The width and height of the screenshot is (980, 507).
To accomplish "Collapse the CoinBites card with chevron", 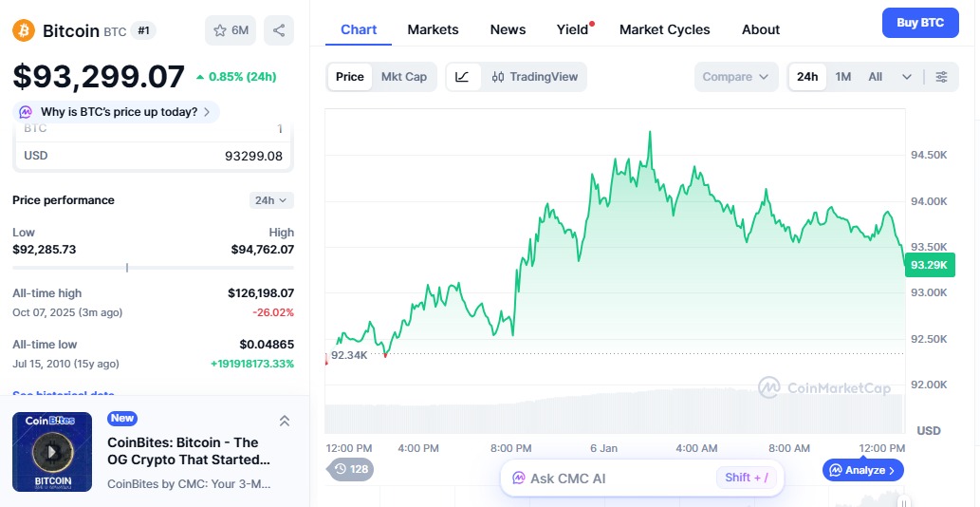I will click(x=284, y=421).
